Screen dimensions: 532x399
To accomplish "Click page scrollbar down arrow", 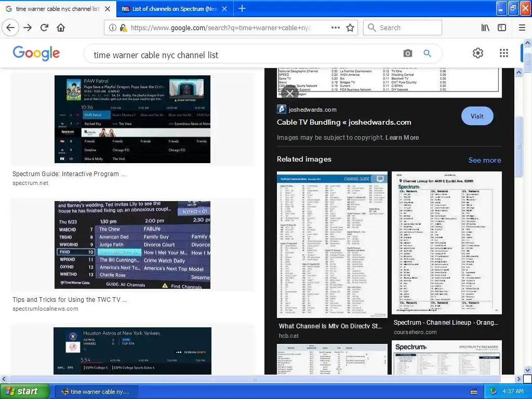I will [527, 370].
